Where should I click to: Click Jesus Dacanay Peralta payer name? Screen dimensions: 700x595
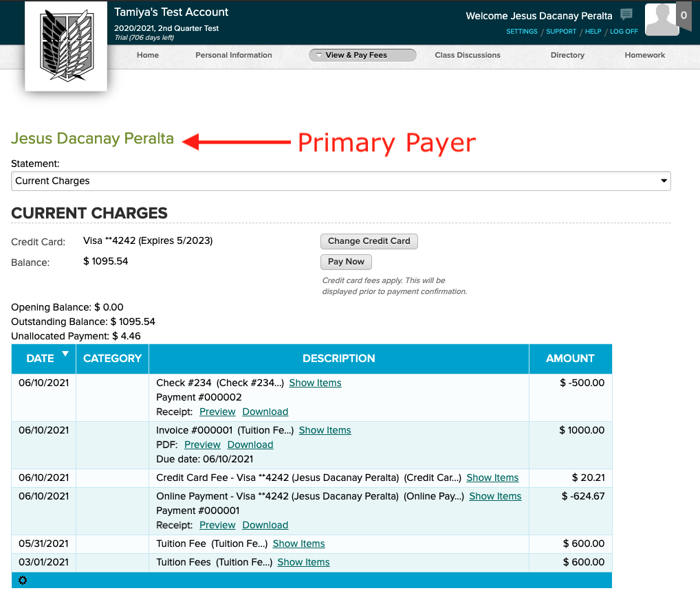(x=92, y=139)
